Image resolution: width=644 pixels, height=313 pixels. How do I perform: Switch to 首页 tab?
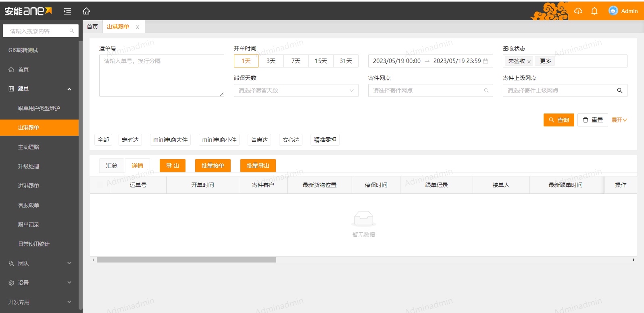point(92,27)
